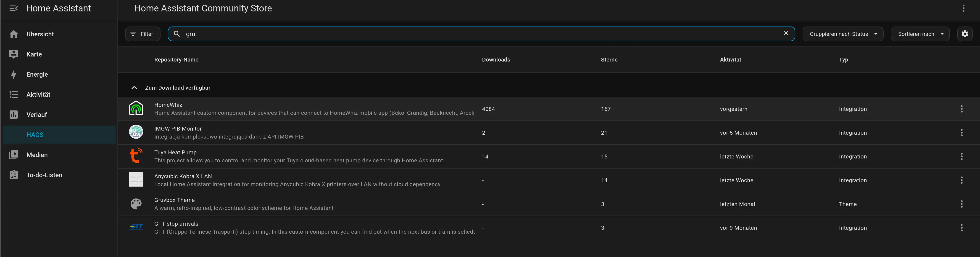Screen dimensions: 980x257
Task: Sort by the Sterne column header
Action: pos(609,60)
